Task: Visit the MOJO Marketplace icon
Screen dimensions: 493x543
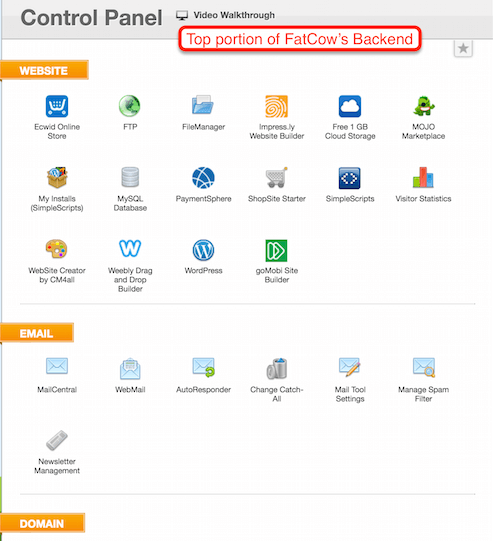Action: pyautogui.click(x=424, y=106)
